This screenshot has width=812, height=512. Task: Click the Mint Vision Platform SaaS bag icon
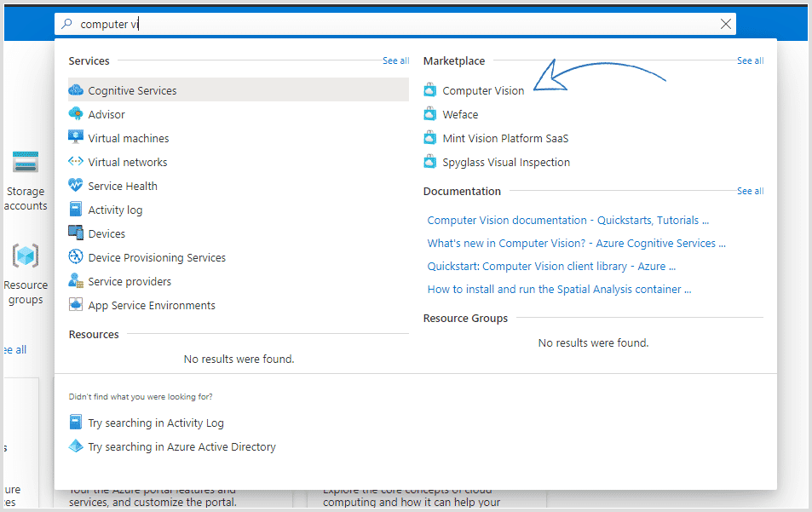[429, 137]
